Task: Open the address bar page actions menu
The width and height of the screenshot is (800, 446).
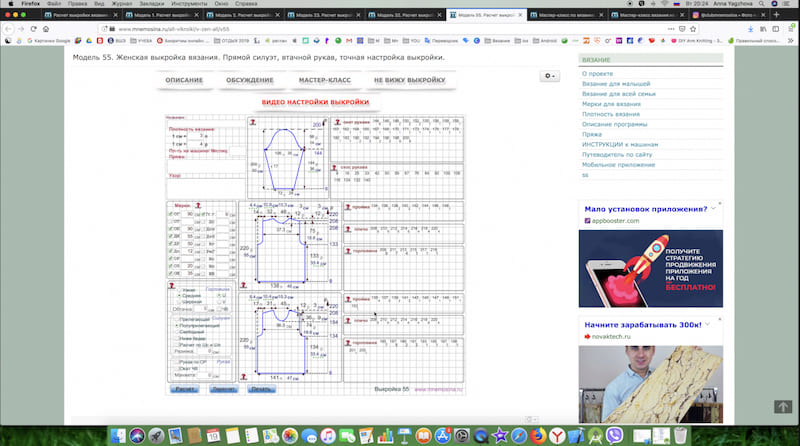Action: 670,29
